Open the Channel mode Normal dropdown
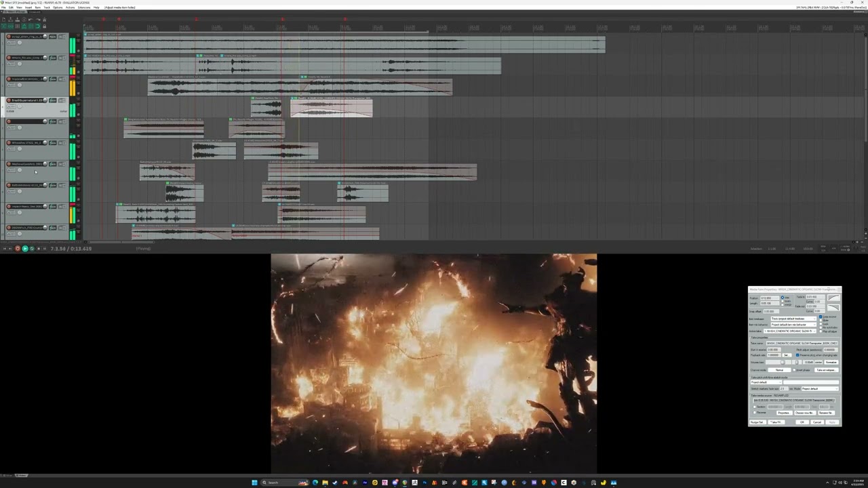Screen dimensions: 868x488 pyautogui.click(x=780, y=370)
